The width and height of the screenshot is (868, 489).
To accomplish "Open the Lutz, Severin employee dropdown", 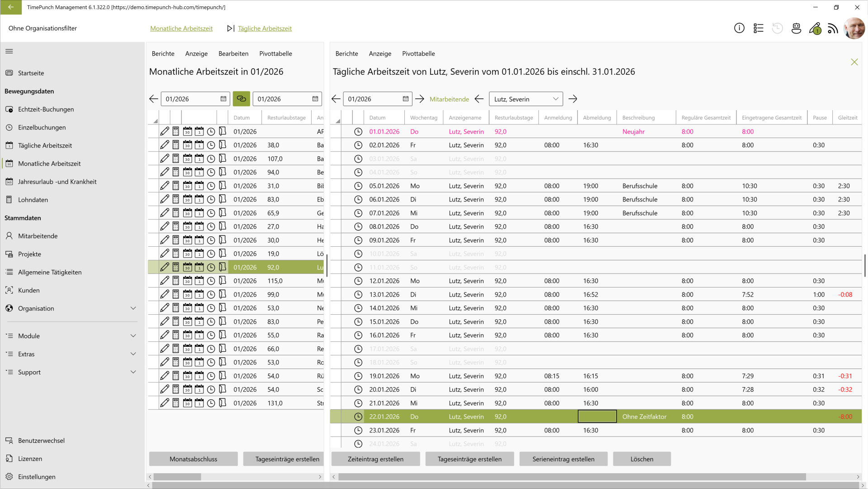I will (526, 99).
